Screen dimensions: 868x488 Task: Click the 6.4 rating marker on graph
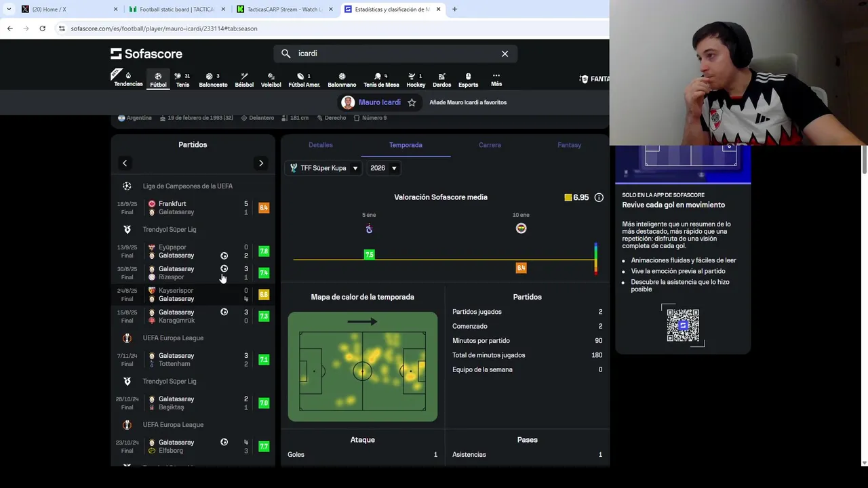click(x=521, y=268)
